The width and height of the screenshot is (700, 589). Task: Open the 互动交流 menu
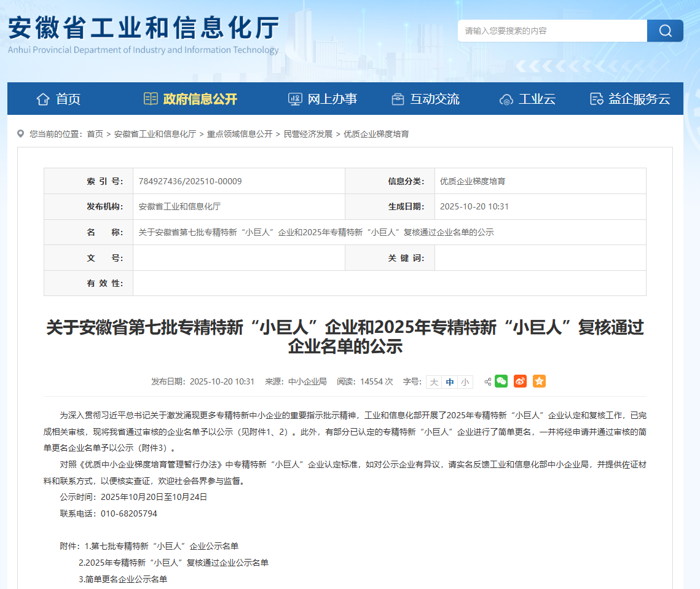[425, 99]
